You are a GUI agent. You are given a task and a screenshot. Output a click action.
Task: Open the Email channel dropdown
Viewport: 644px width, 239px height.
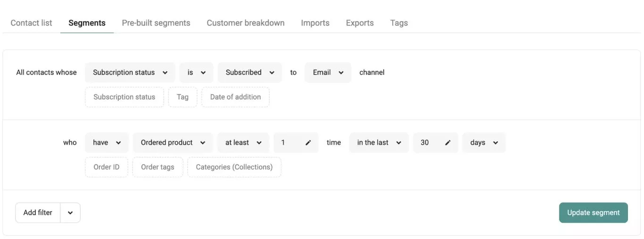pos(328,73)
